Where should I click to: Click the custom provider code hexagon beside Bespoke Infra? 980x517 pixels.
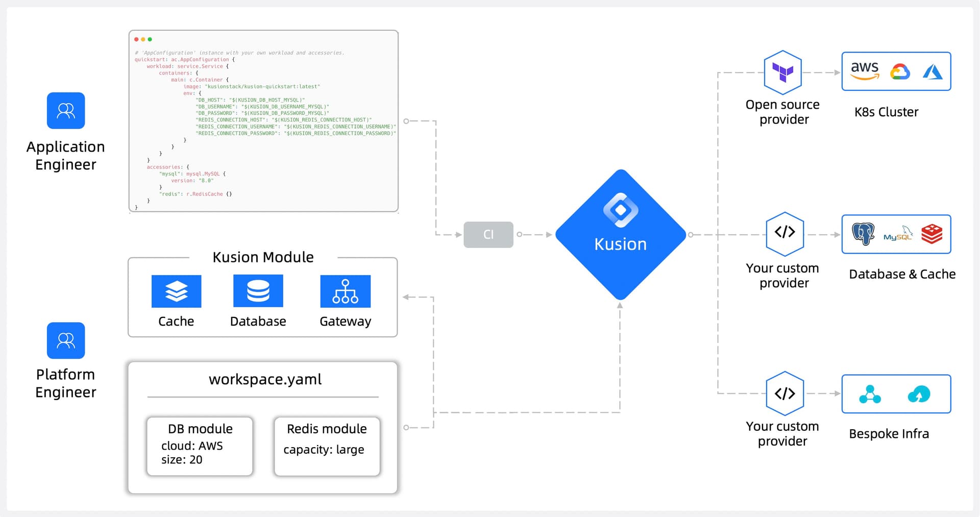point(785,393)
